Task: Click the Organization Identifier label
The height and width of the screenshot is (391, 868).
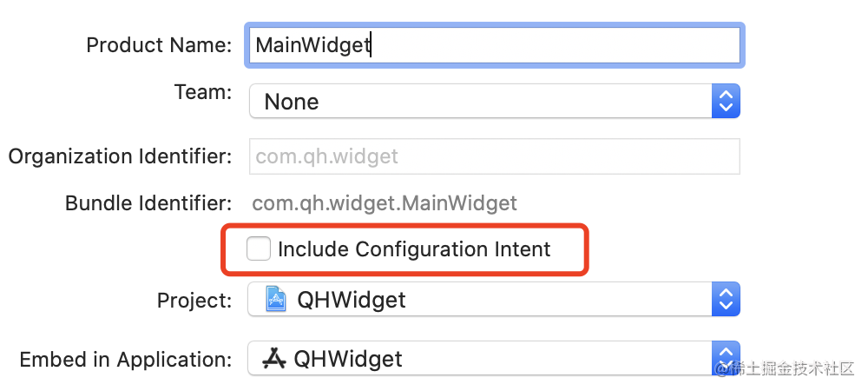Action: 120,156
